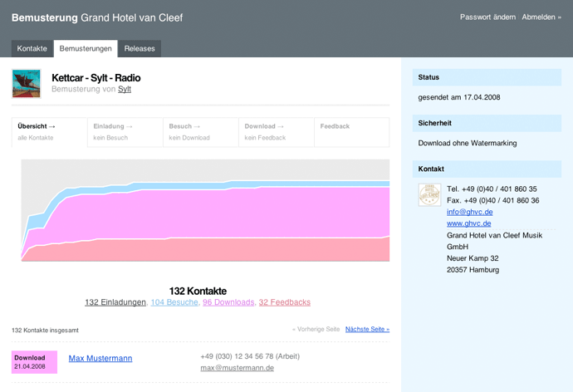Open the Releases tab
The height and width of the screenshot is (392, 573).
coord(140,49)
